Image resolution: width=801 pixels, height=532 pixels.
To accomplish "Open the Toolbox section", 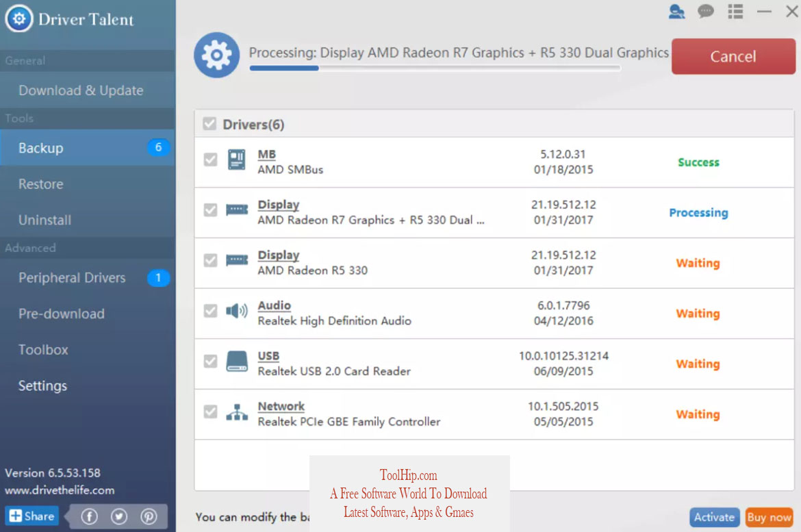I will coord(88,350).
